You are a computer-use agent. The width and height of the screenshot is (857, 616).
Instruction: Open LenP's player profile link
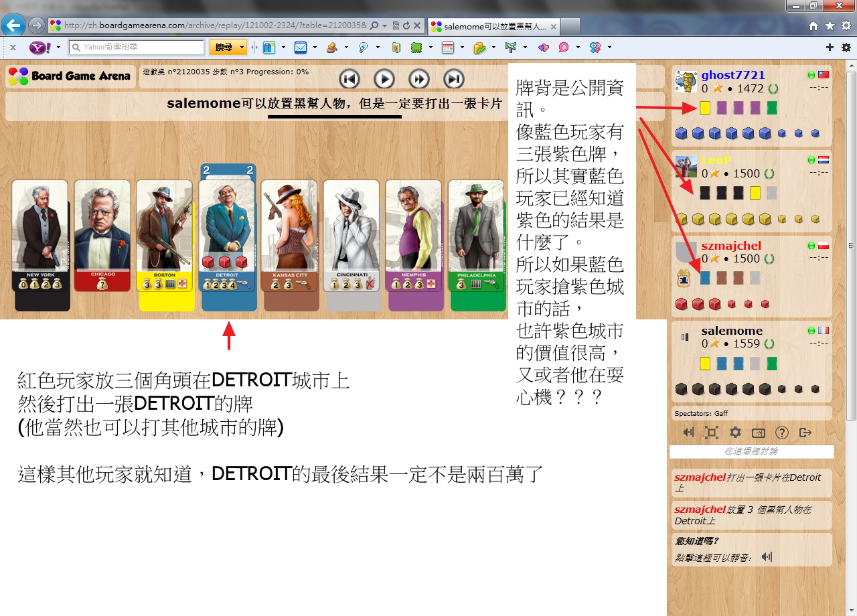716,161
